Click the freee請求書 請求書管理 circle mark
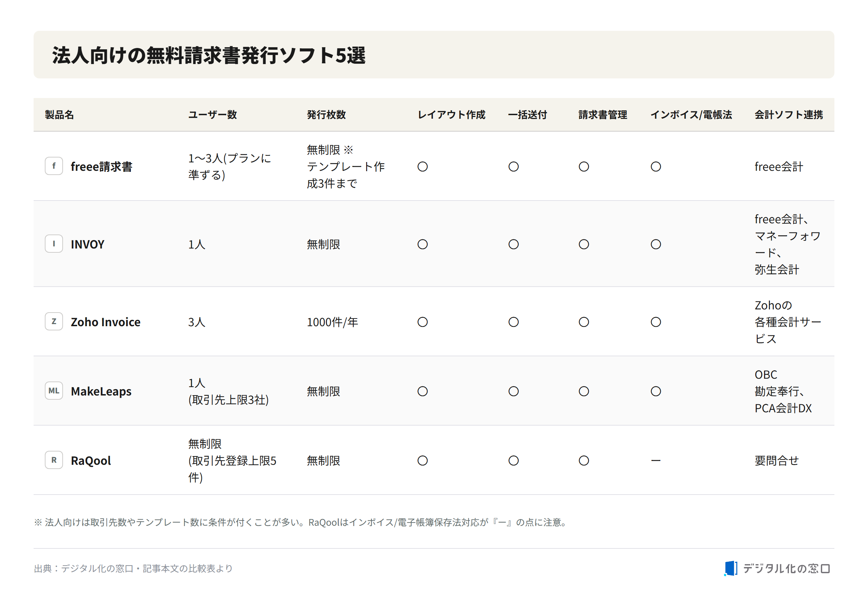 (584, 167)
